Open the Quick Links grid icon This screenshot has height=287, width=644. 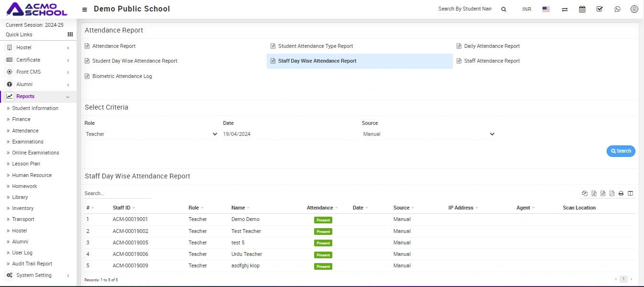click(x=70, y=34)
